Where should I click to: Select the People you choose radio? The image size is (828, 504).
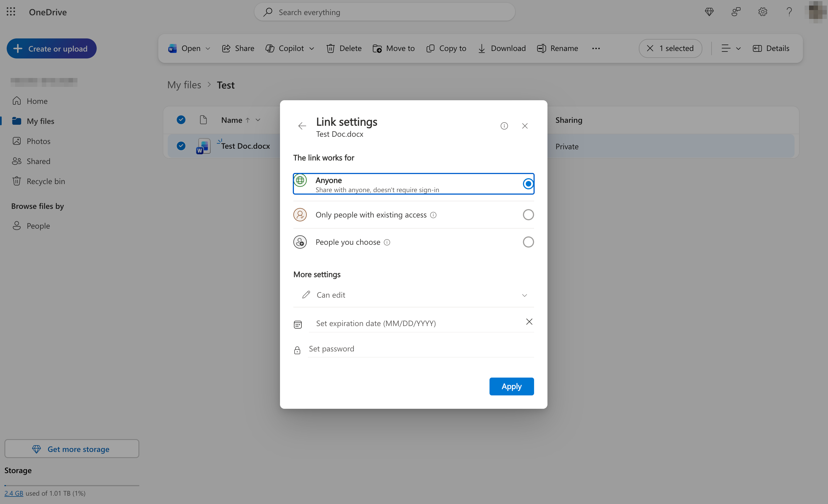pos(528,242)
